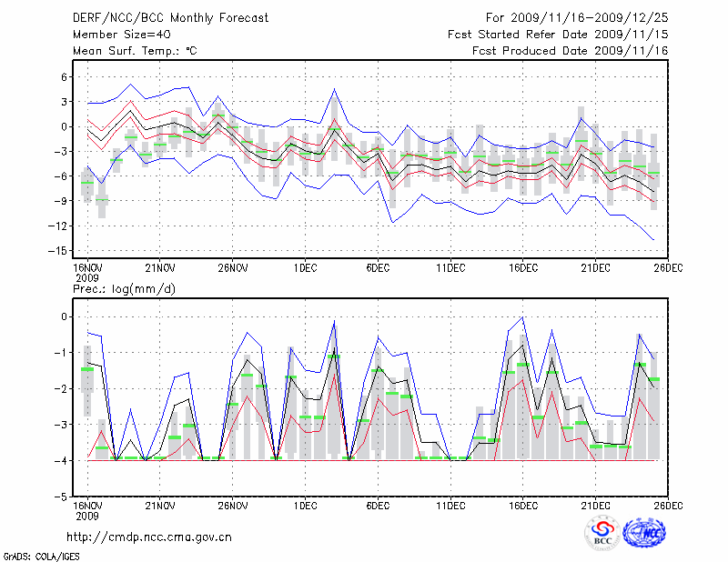Open the cmdp.ncc.cma.gov.cn link
This screenshot has width=728, height=562.
149,537
